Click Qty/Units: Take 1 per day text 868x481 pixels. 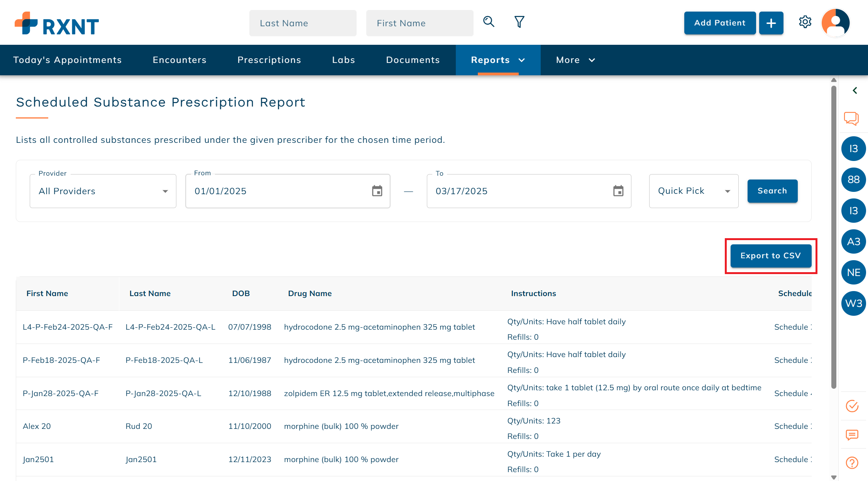[554, 454]
